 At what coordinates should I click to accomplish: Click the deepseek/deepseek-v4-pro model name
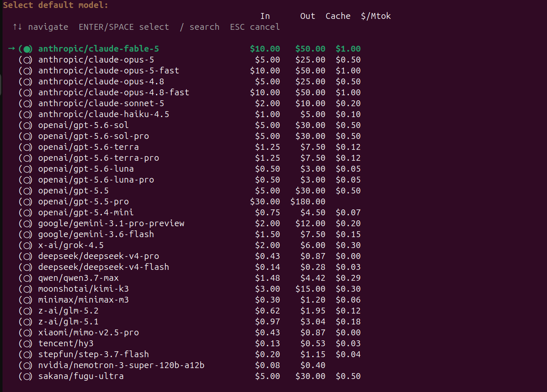98,256
